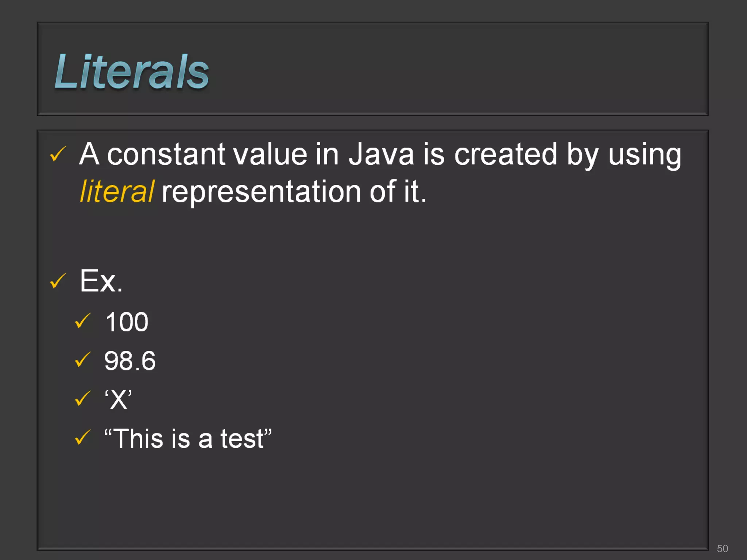Screen dimensions: 747x560
Task: Click the "Literals" slide title
Action: [x=131, y=71]
